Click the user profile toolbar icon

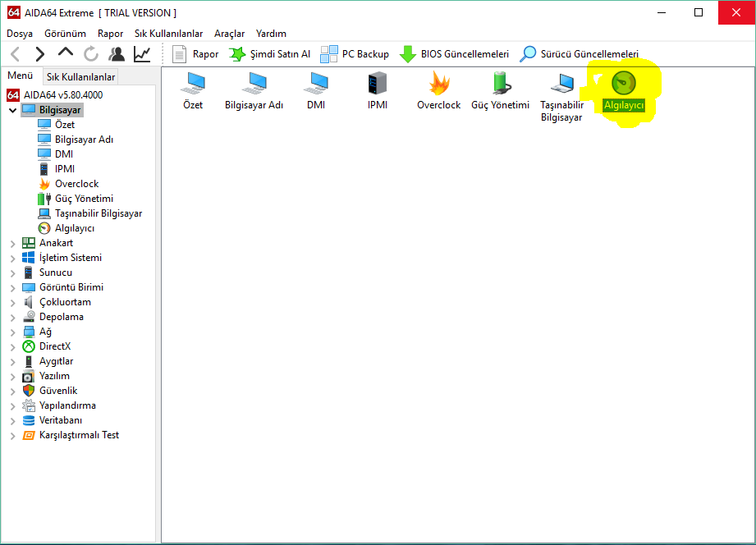point(117,54)
